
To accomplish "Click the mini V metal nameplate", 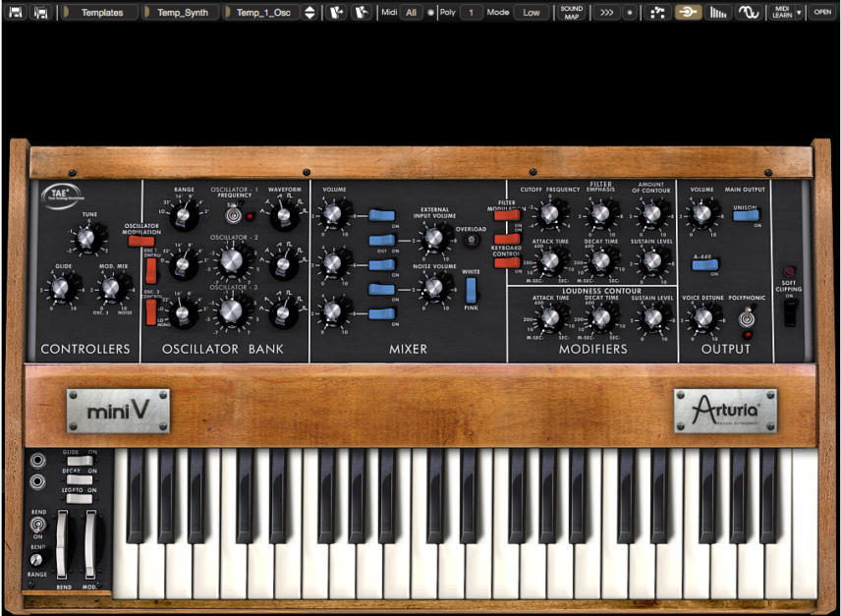I will 118,412.
